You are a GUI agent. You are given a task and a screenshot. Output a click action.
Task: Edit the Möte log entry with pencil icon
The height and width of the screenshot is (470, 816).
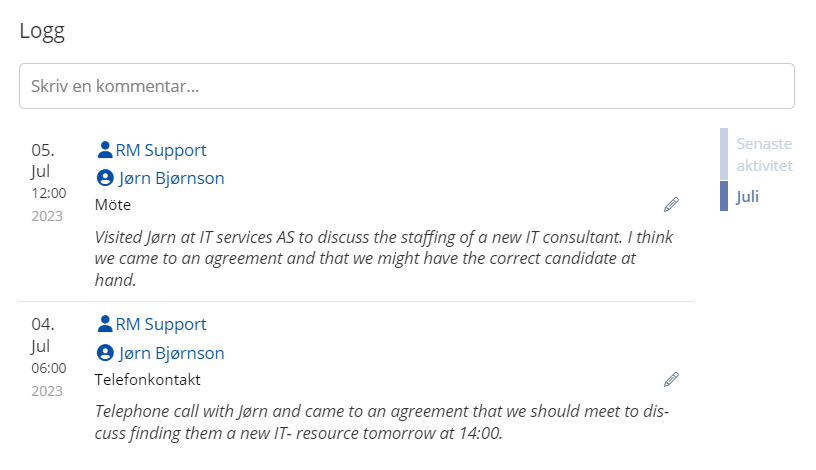pyautogui.click(x=671, y=205)
